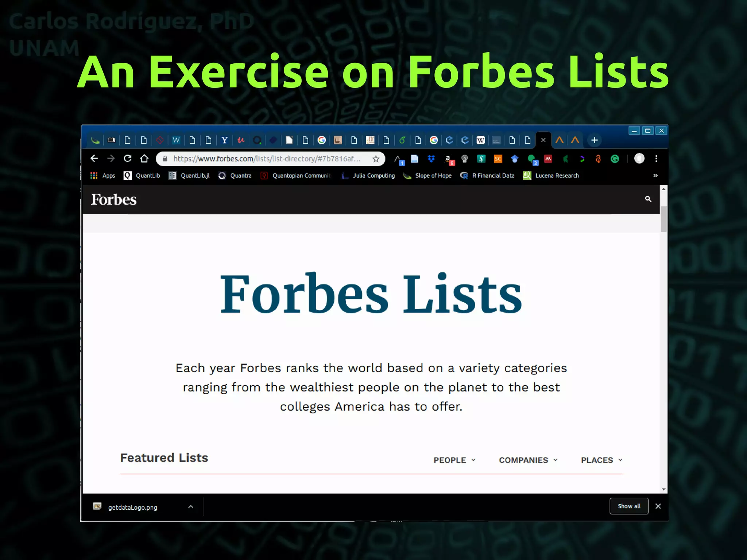The height and width of the screenshot is (560, 747).
Task: Click the purple-green chevron extension icon
Action: 582,159
